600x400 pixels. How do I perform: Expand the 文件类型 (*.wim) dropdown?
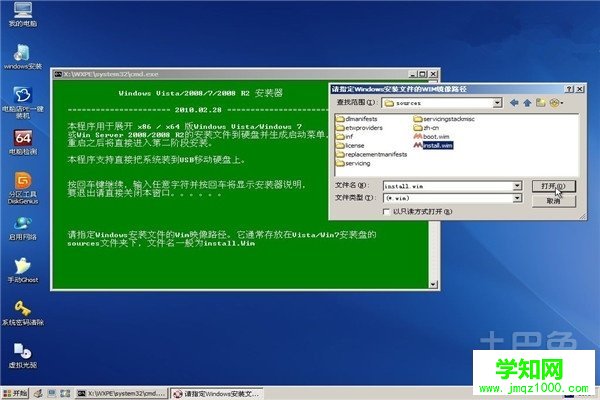(x=517, y=198)
